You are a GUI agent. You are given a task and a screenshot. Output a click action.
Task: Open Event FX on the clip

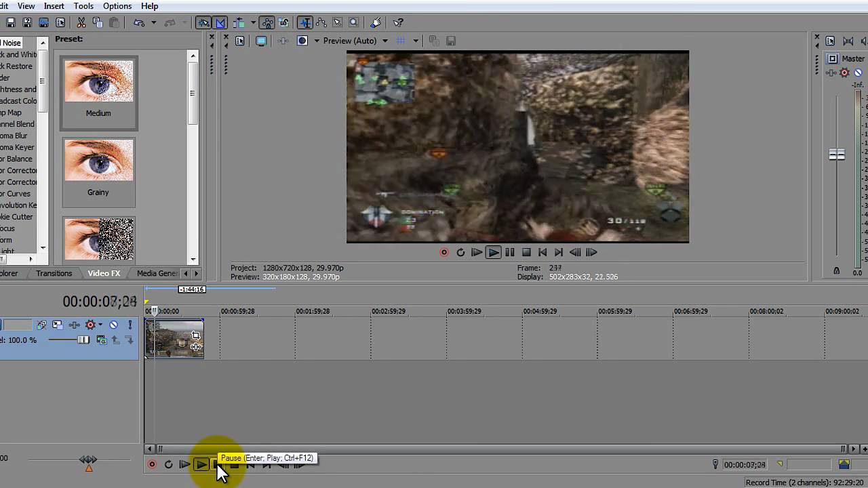point(196,347)
